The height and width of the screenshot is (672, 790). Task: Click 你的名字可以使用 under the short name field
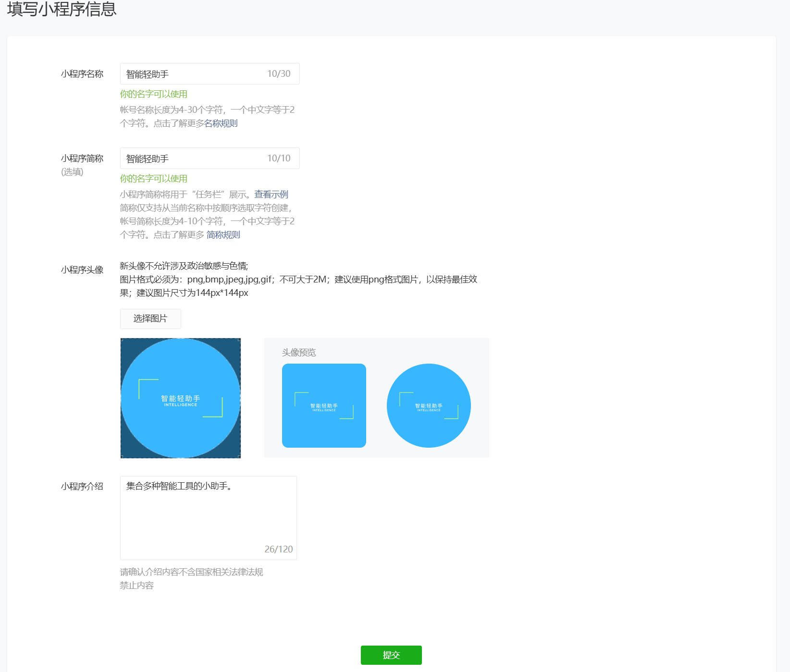[x=154, y=179]
